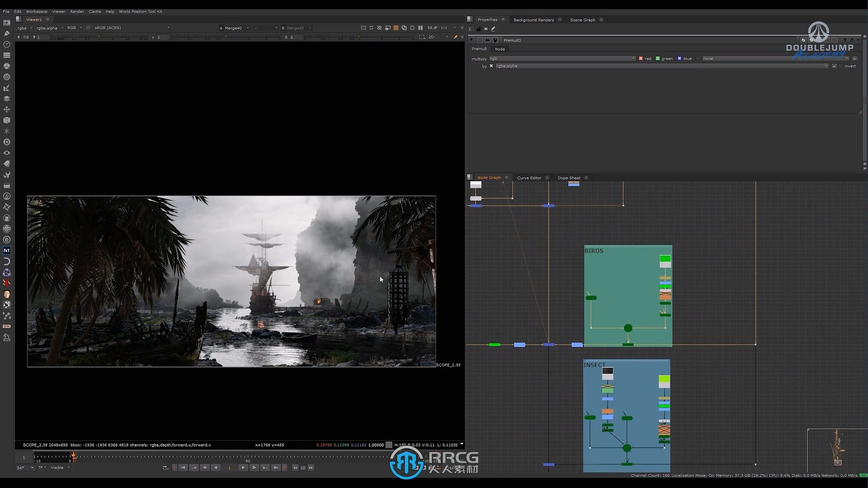868x488 pixels.
Task: Open Color nodes toolbar icon
Action: [x=7, y=66]
